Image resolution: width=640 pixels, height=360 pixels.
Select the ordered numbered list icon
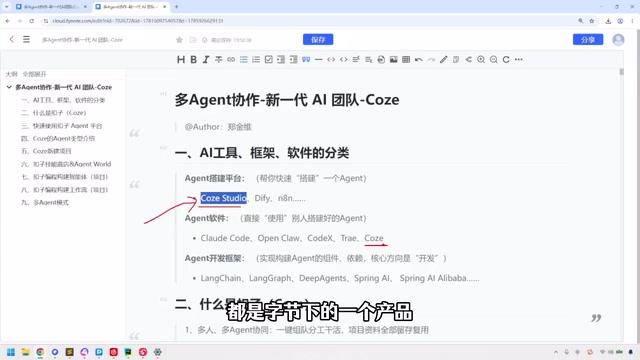[256, 60]
